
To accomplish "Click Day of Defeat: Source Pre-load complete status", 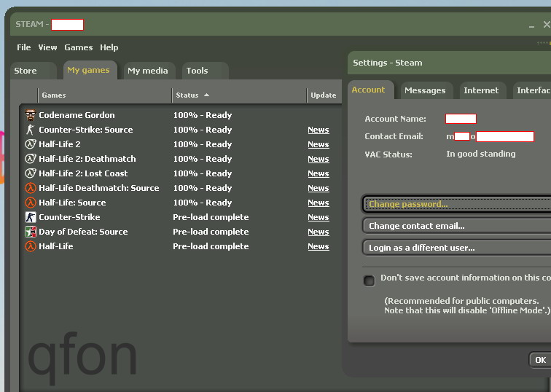I will click(211, 232).
